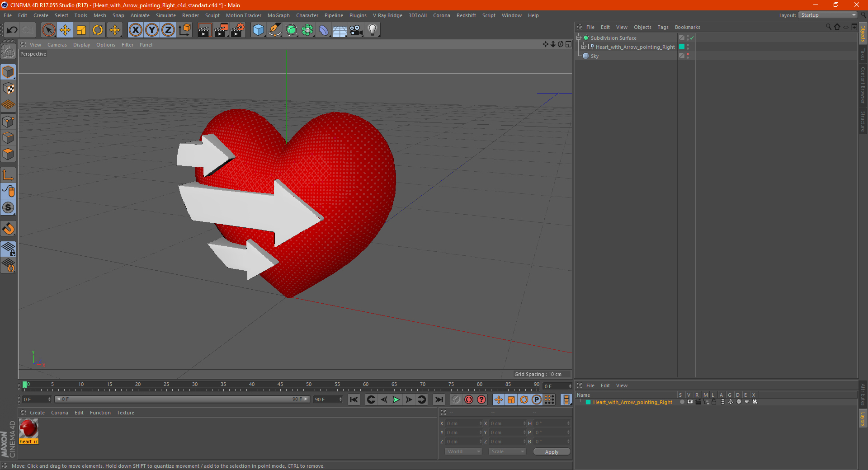The image size is (868, 470).
Task: Add a Floor environment object icon
Action: click(x=340, y=30)
